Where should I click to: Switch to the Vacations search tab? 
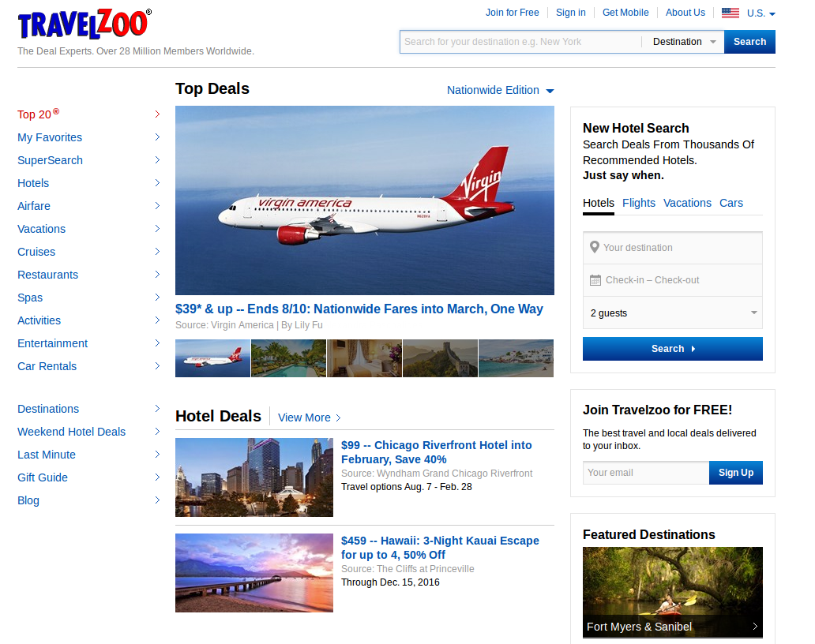pyautogui.click(x=687, y=203)
